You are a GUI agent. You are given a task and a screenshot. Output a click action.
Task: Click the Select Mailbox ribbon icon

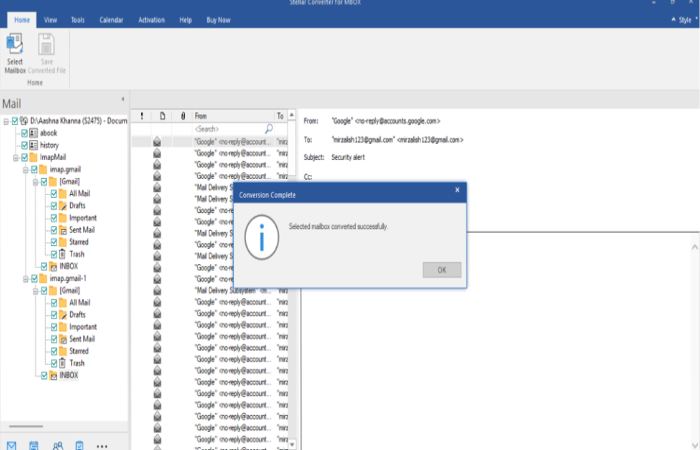click(x=14, y=45)
